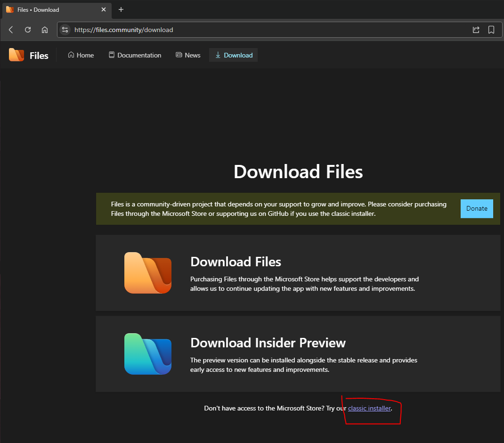Go back using the browser back arrow

[11, 30]
